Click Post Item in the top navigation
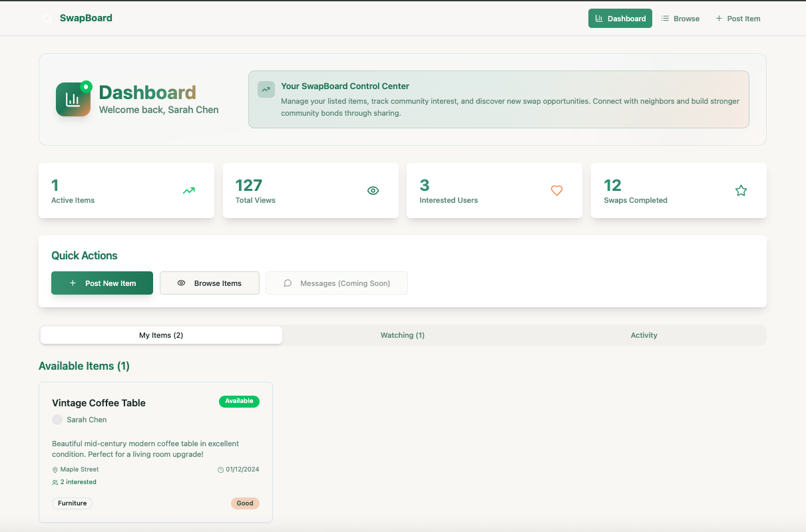The height and width of the screenshot is (532, 806). pos(737,18)
